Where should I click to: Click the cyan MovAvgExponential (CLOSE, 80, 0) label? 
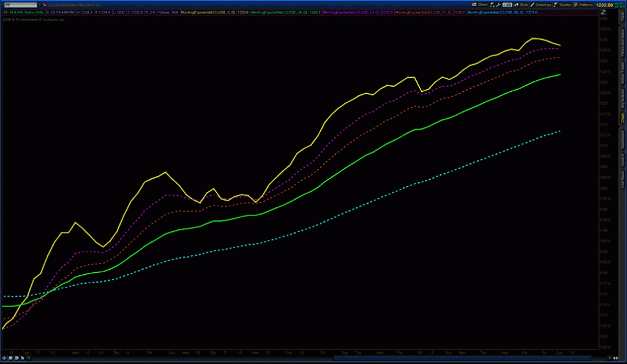(495, 12)
